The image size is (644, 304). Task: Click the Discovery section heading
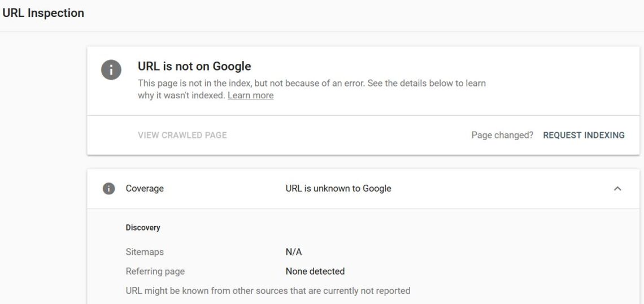point(143,228)
